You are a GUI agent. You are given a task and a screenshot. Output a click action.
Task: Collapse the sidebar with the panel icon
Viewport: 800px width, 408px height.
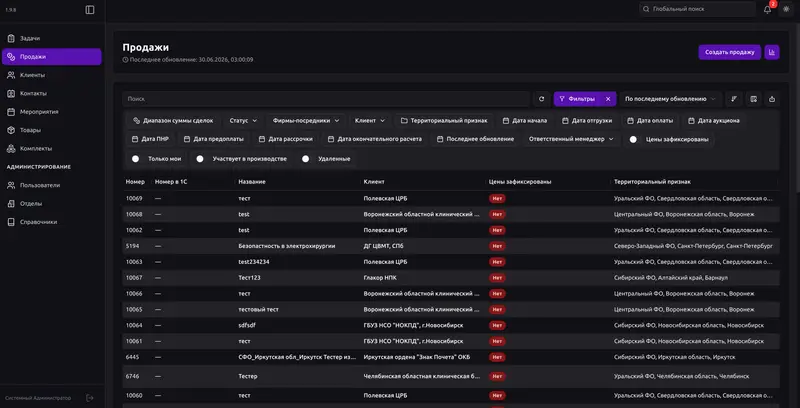[90, 10]
